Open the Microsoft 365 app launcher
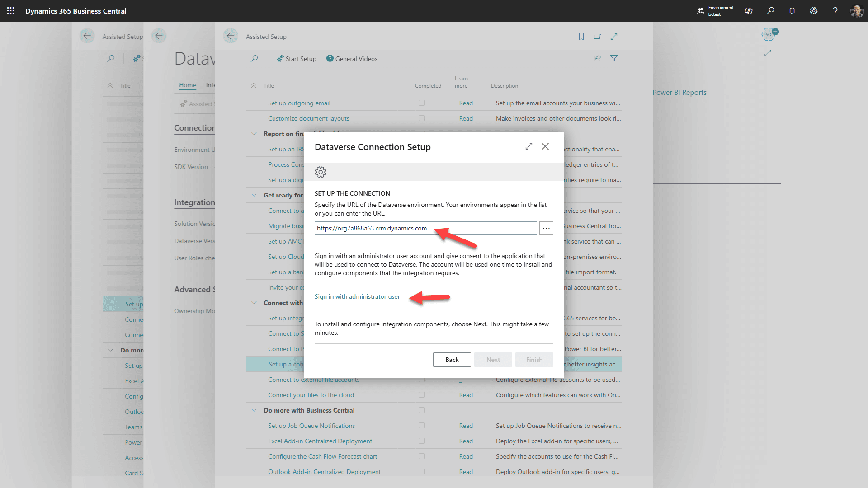The width and height of the screenshot is (868, 488). click(10, 11)
